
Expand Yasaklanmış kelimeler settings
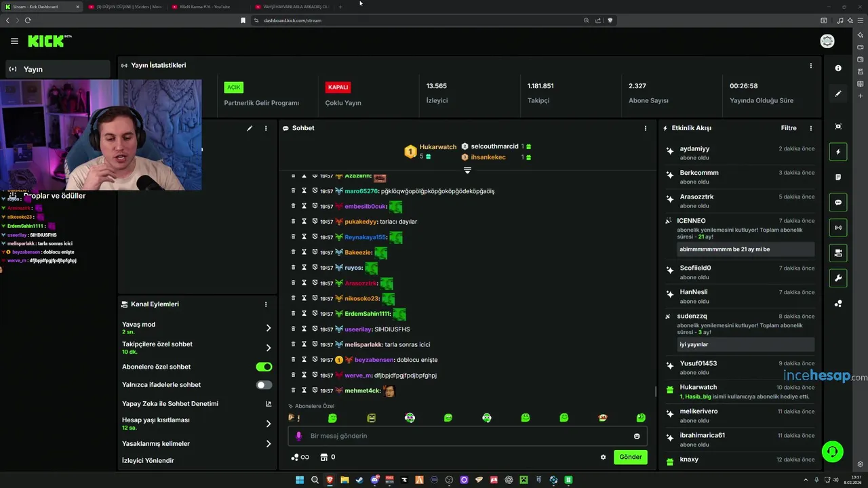coord(269,444)
